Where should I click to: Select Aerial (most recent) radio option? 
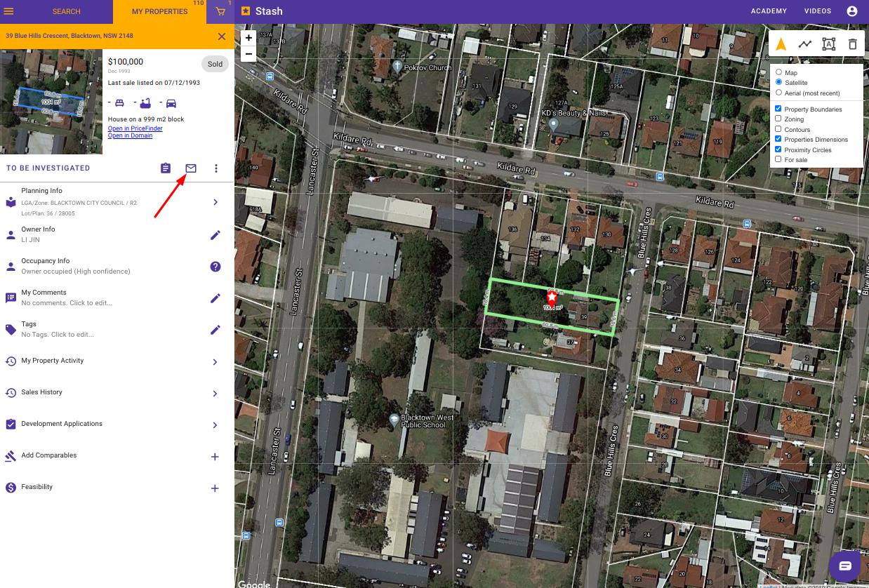[x=779, y=93]
